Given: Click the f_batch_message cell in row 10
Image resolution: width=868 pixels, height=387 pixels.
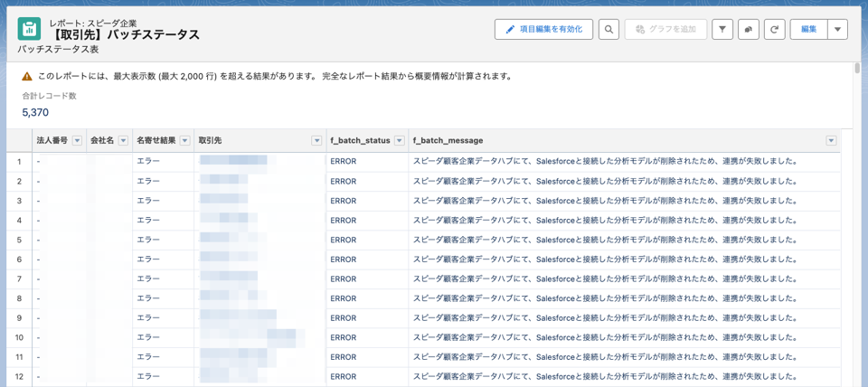Looking at the screenshot, I should click(625, 337).
